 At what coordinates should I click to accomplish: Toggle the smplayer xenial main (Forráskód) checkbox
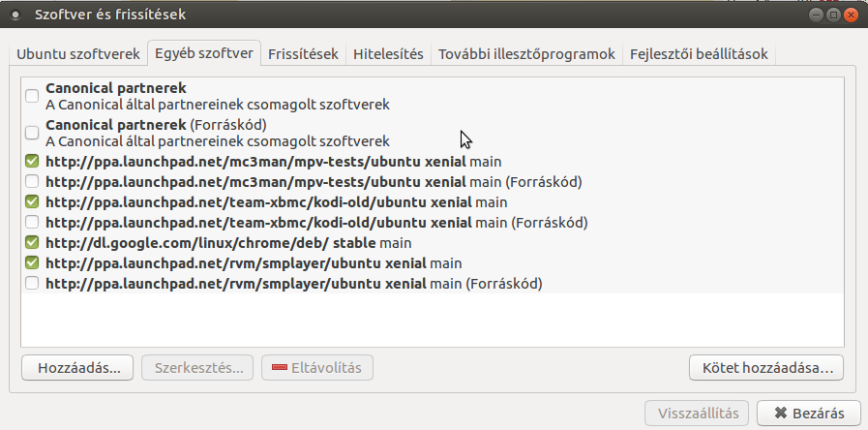(x=32, y=283)
